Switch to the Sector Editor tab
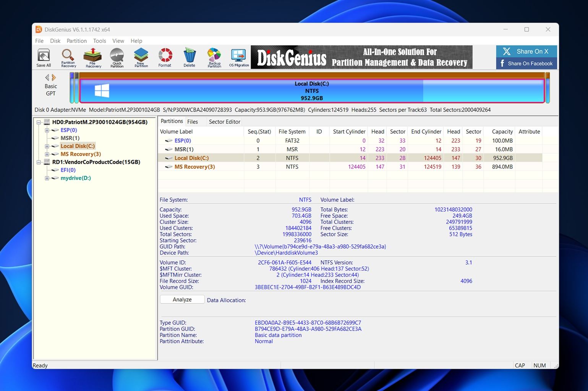The image size is (588, 391). 224,121
